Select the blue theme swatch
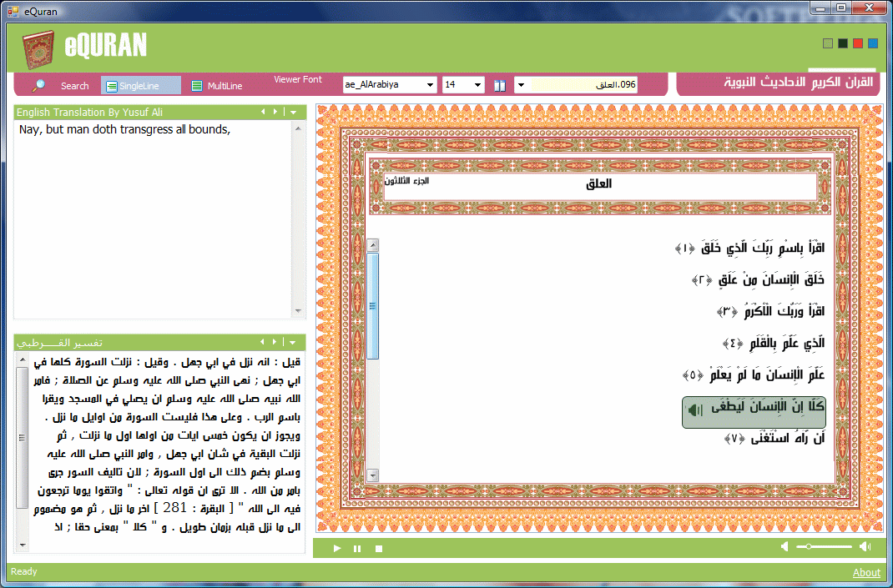Image resolution: width=893 pixels, height=588 pixels. pos(872,43)
